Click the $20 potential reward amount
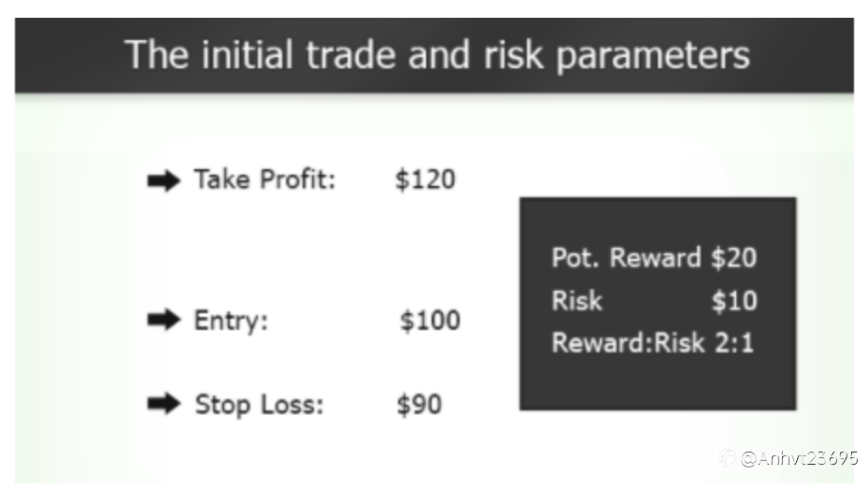The height and width of the screenshot is (489, 868). [733, 258]
